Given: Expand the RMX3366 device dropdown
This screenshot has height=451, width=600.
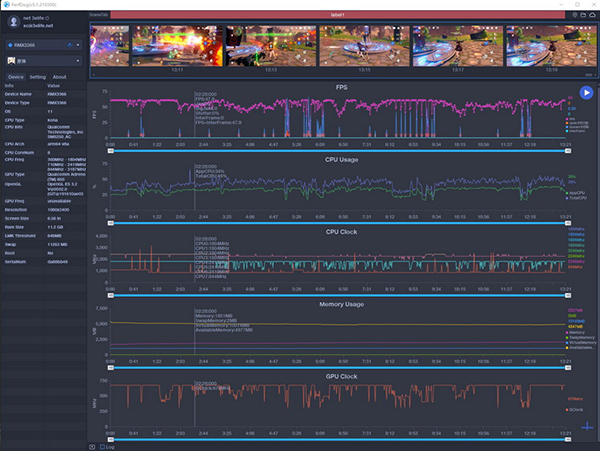Looking at the screenshot, I should pos(76,44).
